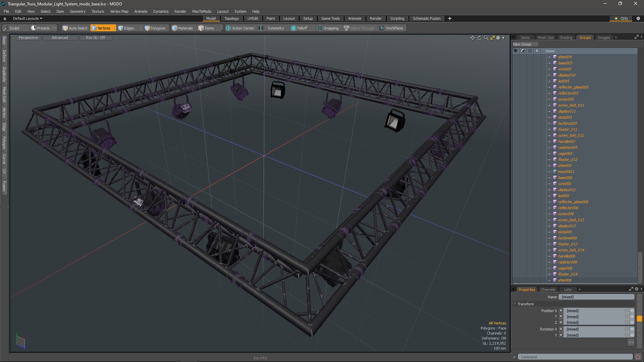The image size is (644, 362).
Task: Click the Command input field
Action: pos(575,357)
